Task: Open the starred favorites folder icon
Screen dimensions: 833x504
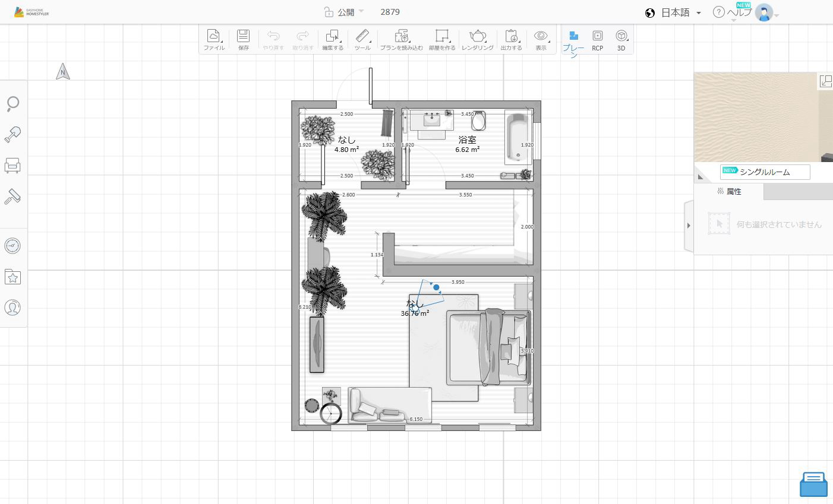Action: point(12,277)
